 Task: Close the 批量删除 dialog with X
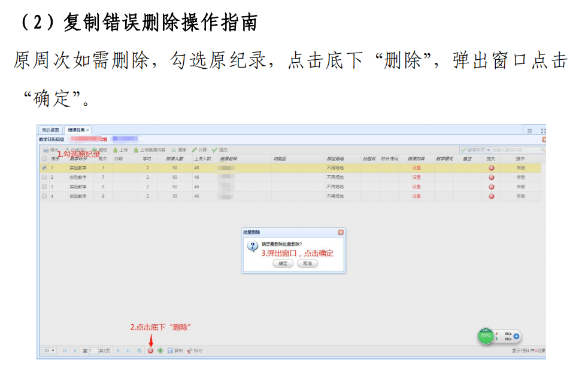tap(340, 232)
